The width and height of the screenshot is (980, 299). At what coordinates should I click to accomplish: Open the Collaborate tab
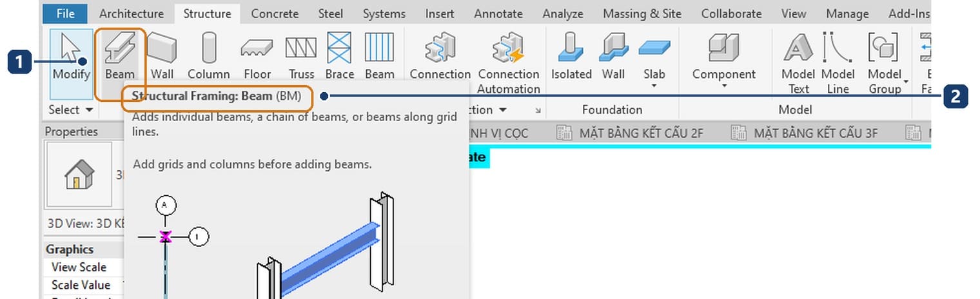731,13
